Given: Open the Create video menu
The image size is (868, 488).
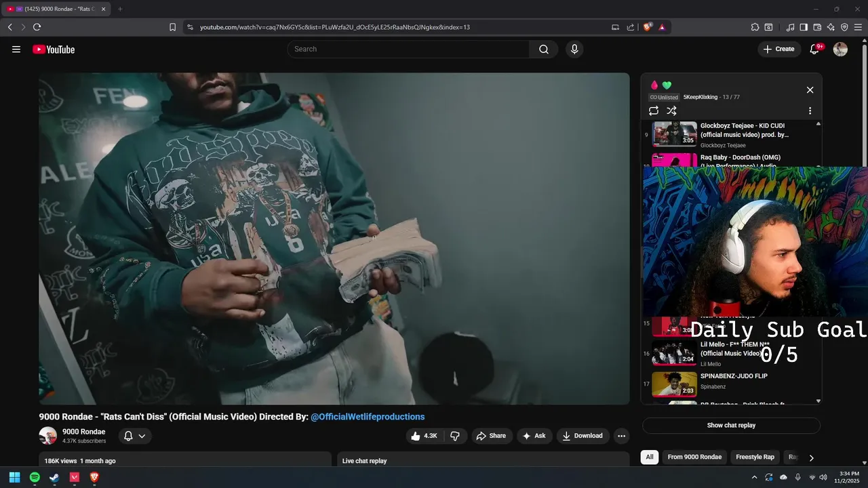Looking at the screenshot, I should click(x=778, y=49).
